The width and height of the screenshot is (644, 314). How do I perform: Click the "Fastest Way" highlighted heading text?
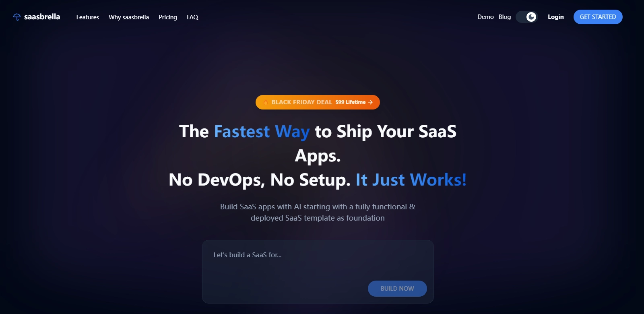tap(262, 132)
